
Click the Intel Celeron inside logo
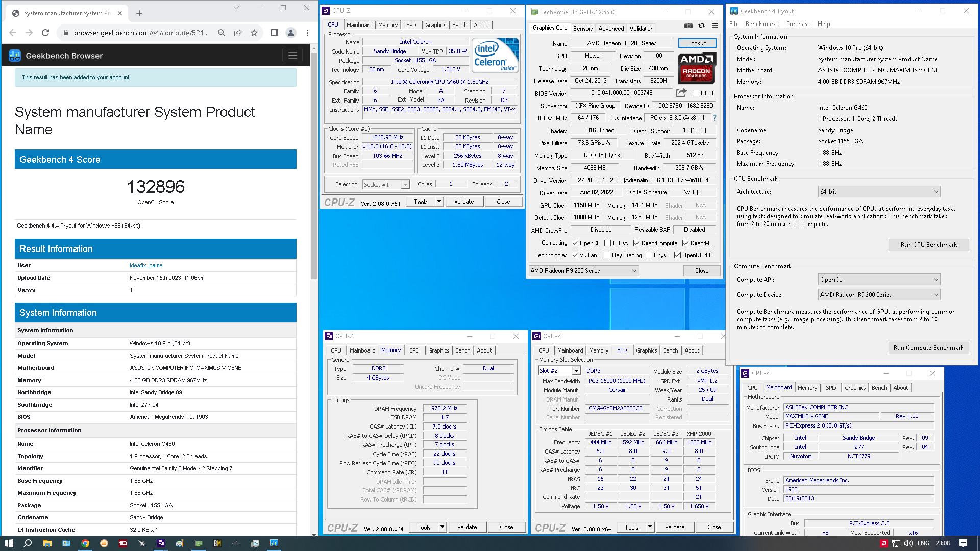coord(495,55)
